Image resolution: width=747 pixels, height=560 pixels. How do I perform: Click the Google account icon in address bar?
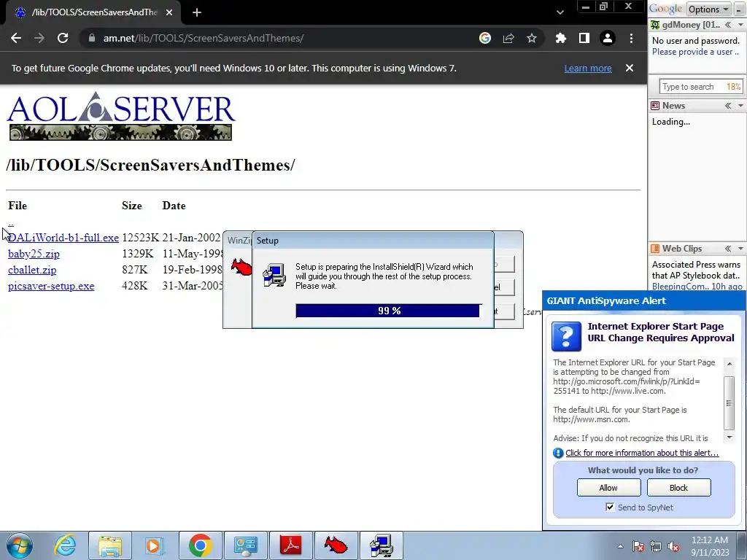pyautogui.click(x=485, y=38)
